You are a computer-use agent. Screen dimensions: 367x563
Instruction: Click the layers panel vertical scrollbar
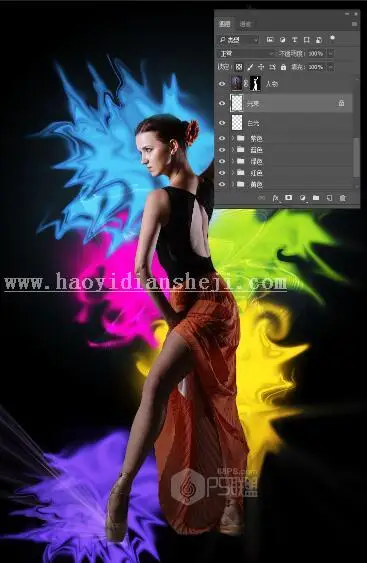tap(357, 157)
